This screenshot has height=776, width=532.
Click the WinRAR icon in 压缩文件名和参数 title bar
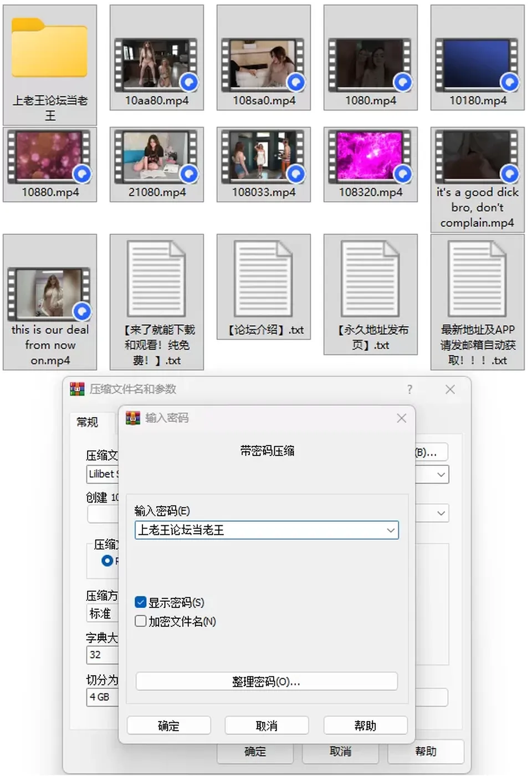pyautogui.click(x=77, y=389)
